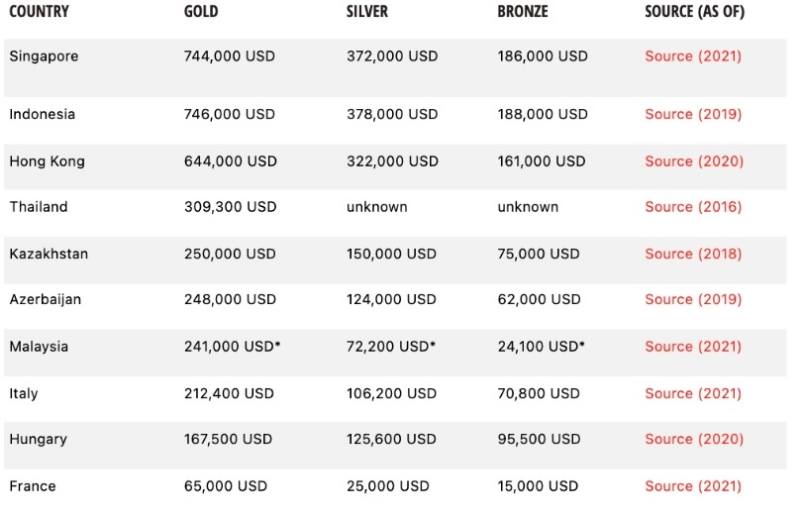Click the SOURCE (AS OF) column header
This screenshot has width=797, height=514.
coord(694,11)
